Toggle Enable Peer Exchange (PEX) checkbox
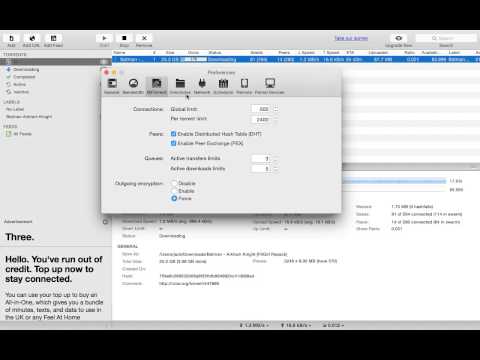 pyautogui.click(x=173, y=143)
